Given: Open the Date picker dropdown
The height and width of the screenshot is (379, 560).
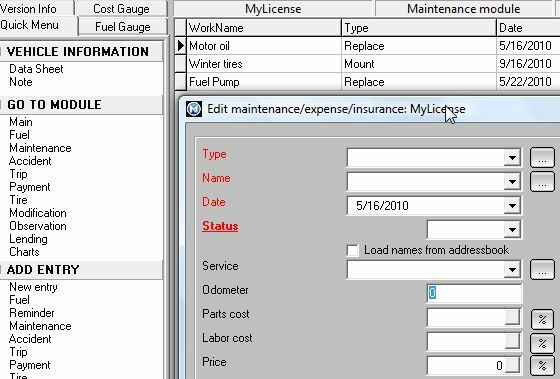Looking at the screenshot, I should click(x=512, y=206).
